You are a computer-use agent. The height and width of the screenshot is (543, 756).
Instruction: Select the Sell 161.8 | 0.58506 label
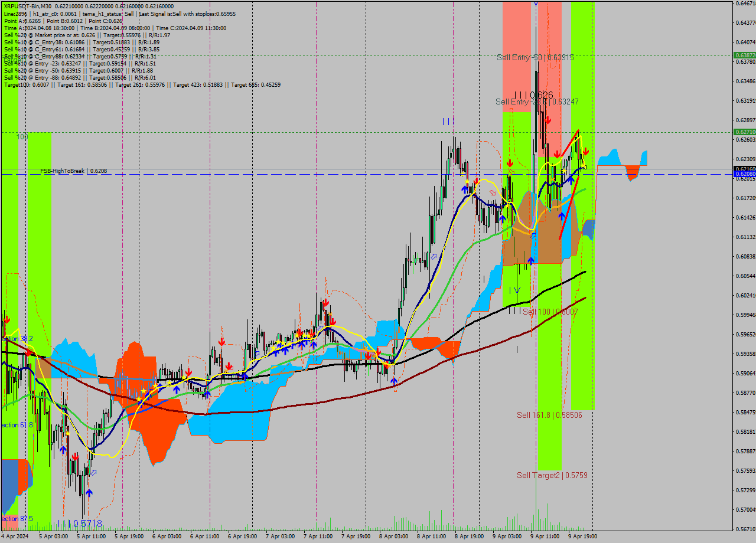coord(549,415)
